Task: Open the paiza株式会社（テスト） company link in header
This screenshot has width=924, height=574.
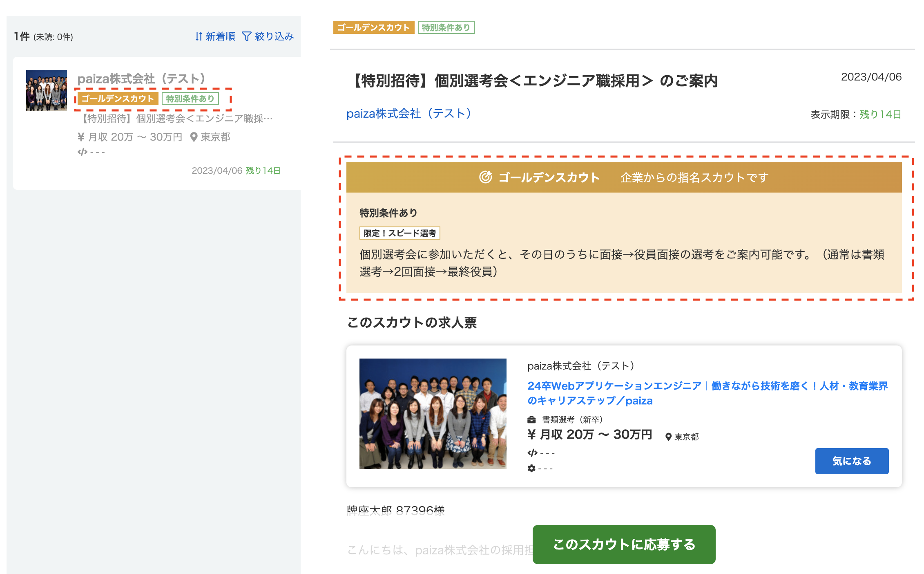Action: 408,113
